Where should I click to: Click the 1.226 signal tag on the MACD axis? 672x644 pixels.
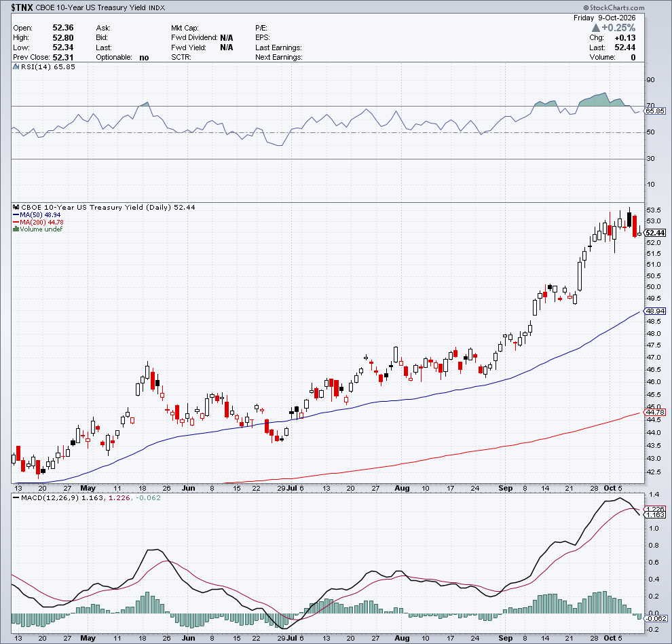tap(656, 509)
